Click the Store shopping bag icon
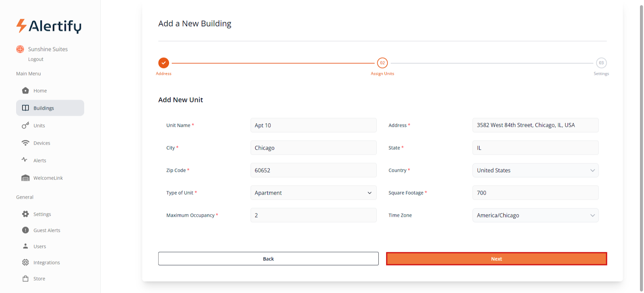The width and height of the screenshot is (644, 293). tap(25, 279)
